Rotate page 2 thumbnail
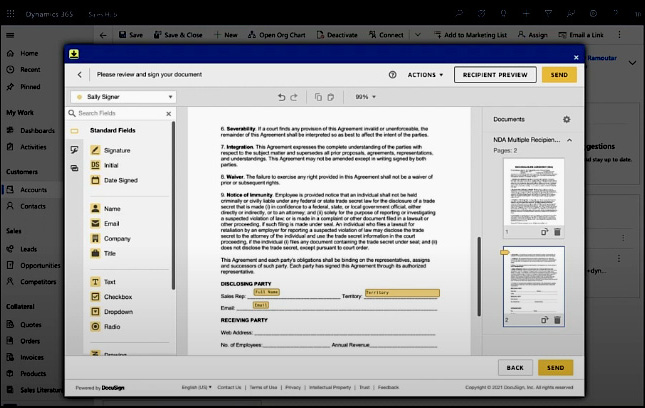Viewport: 645px width, 408px height. click(x=545, y=320)
